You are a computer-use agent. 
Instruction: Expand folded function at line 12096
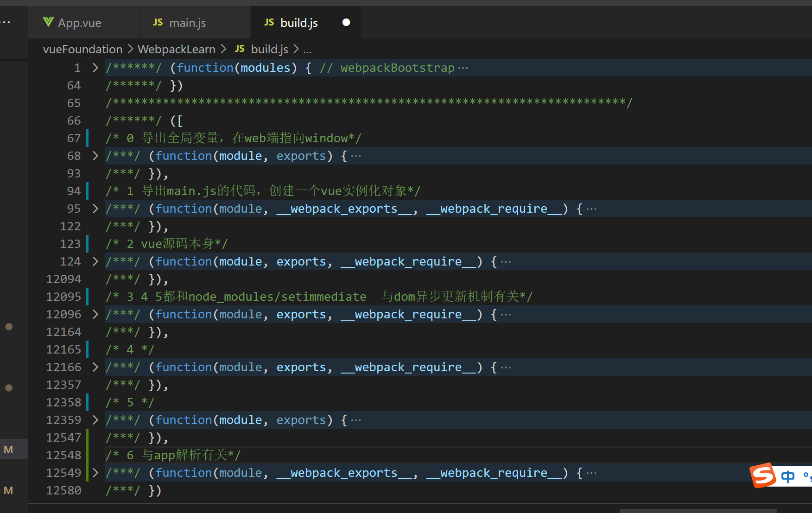[95, 314]
